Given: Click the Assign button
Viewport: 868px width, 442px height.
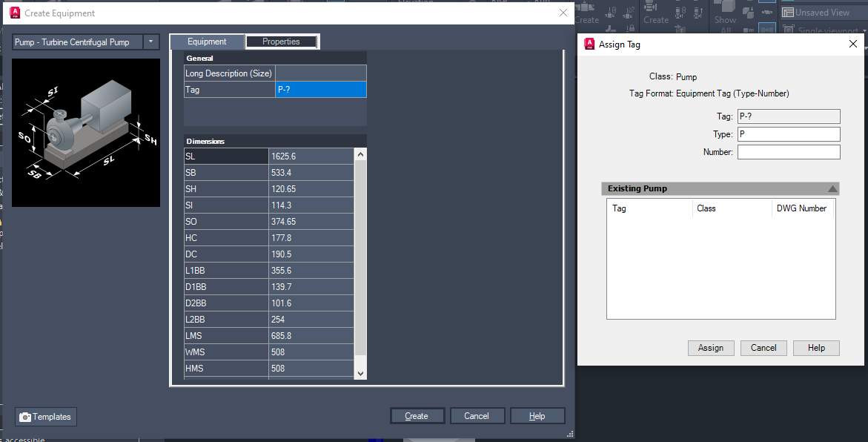Looking at the screenshot, I should [x=711, y=348].
